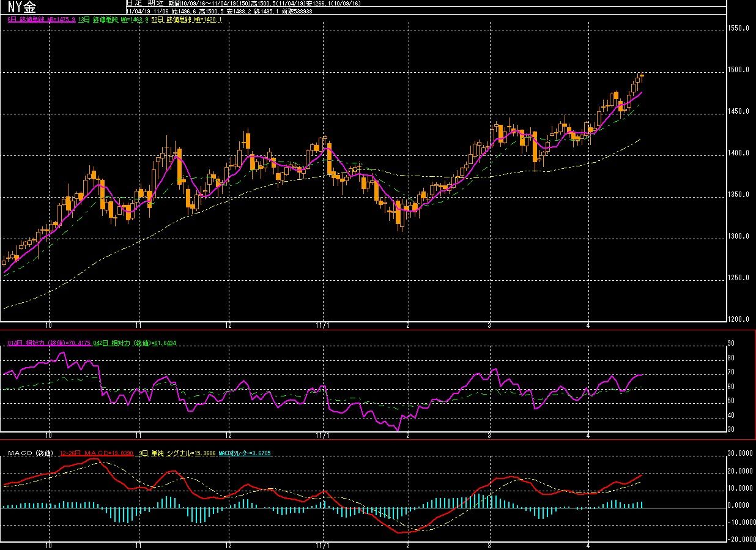Screen dimensions: 756x550
Task: Select the 9日 単純 シグナル=15.3686 legend
Action: pyautogui.click(x=179, y=453)
